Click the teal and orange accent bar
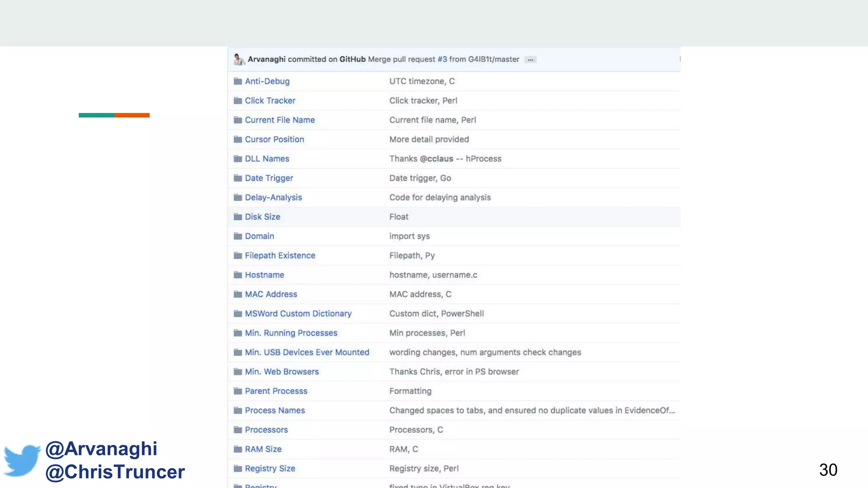The height and width of the screenshot is (488, 868). (x=114, y=115)
